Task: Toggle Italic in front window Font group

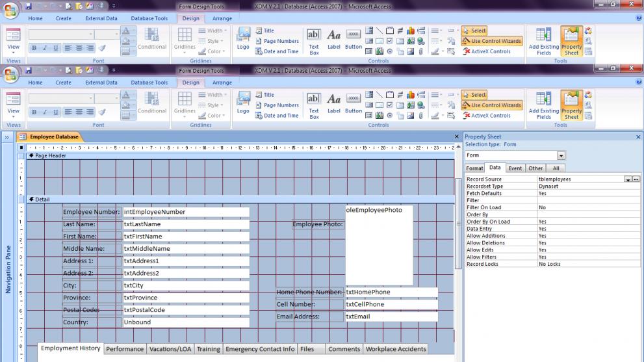Action: coord(45,112)
